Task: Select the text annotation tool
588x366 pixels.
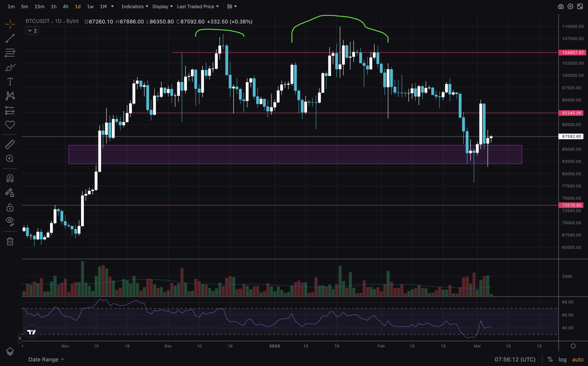Action: click(10, 82)
